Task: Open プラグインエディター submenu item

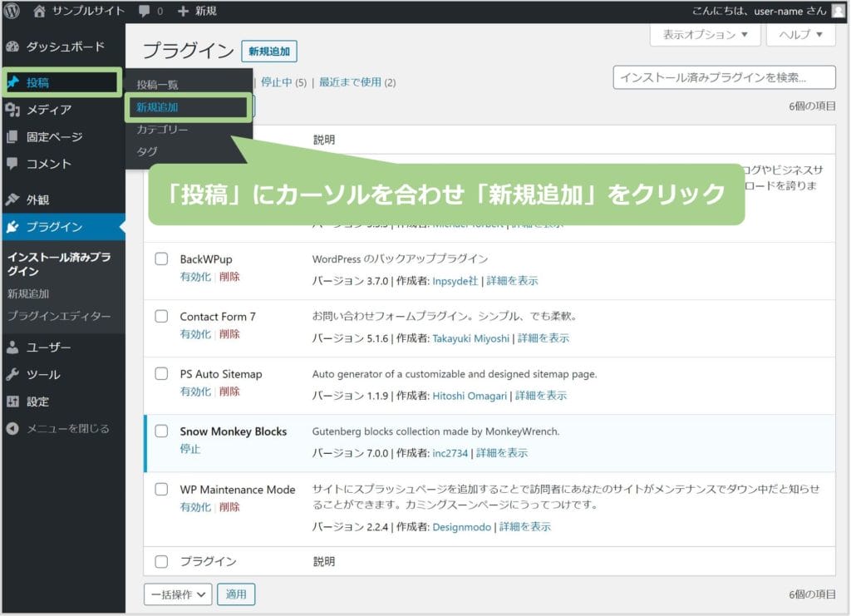Action: click(x=59, y=316)
